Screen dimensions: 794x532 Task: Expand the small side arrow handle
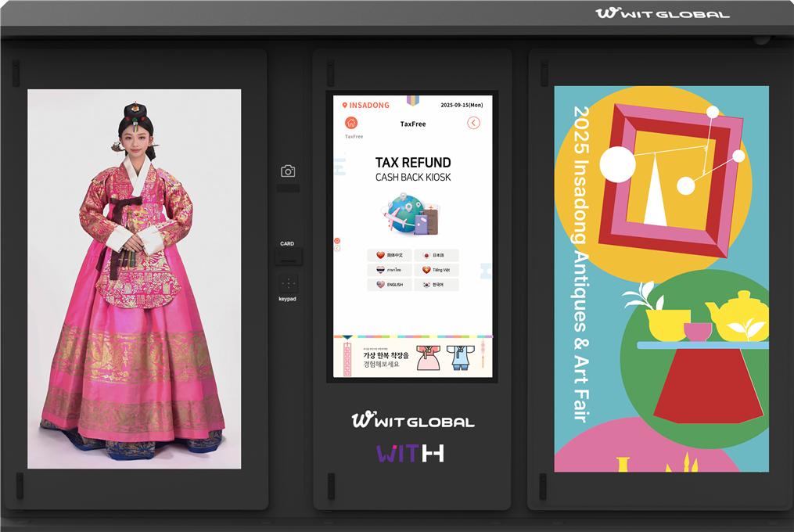[336, 248]
